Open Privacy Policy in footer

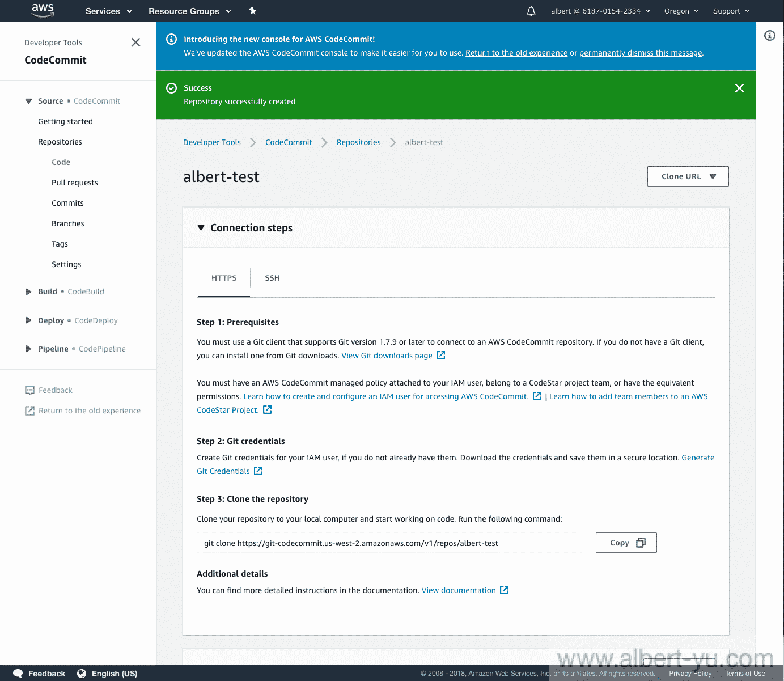pos(690,674)
